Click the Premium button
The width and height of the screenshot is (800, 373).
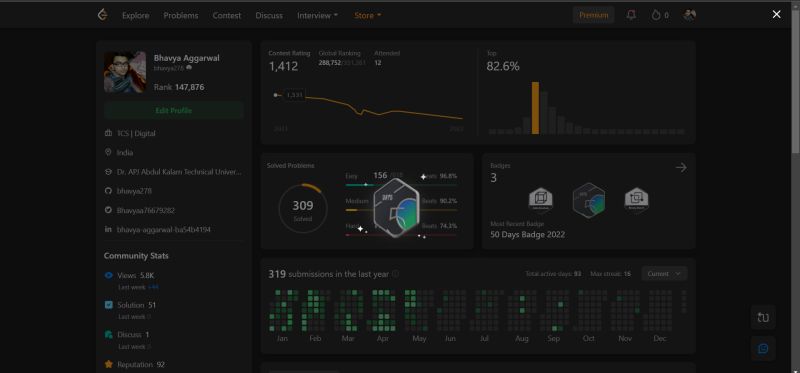click(593, 15)
